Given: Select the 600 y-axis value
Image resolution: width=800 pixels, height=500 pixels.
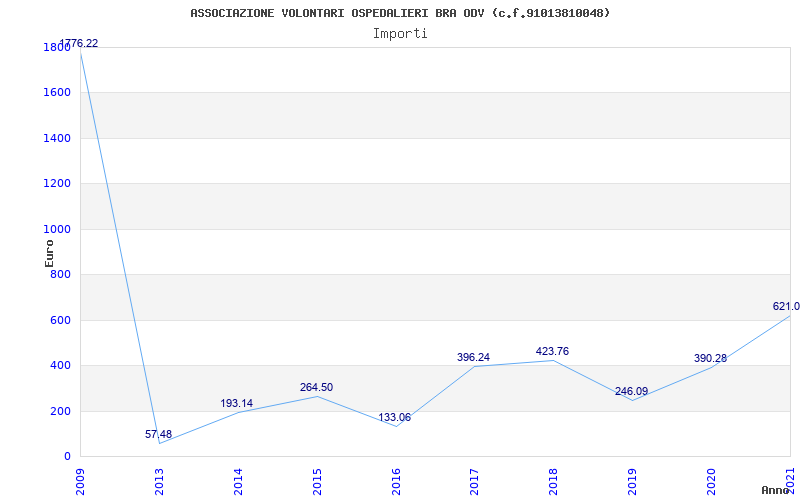Looking at the screenshot, I should tap(61, 320).
